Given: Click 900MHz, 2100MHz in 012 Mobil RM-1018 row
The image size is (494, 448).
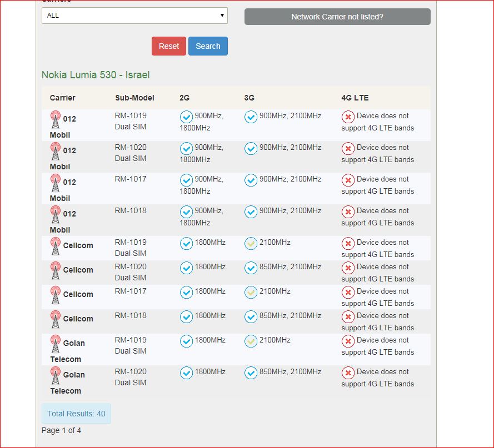Looking at the screenshot, I should coord(290,210).
